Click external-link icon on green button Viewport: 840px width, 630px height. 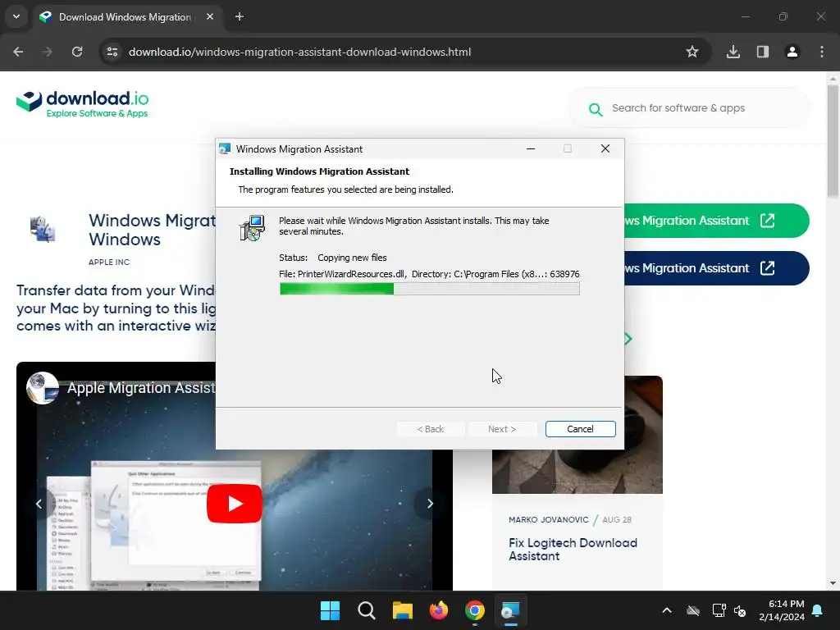[767, 220]
